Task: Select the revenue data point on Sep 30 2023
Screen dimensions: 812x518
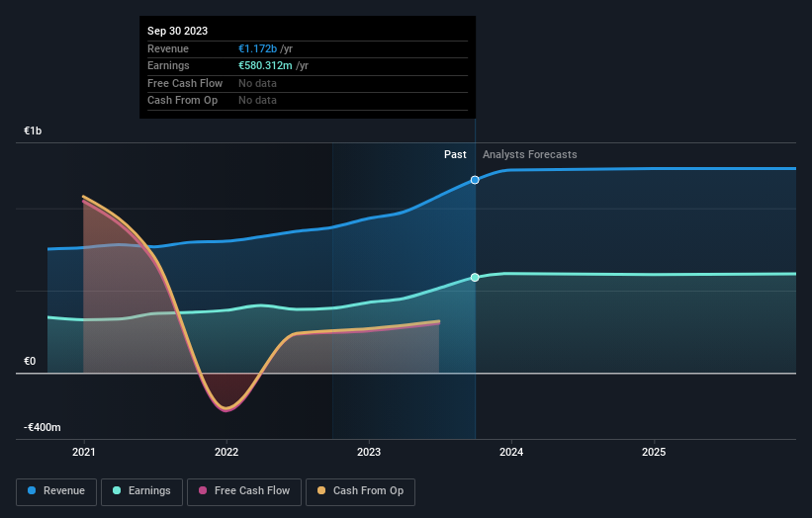Action: pyautogui.click(x=475, y=180)
